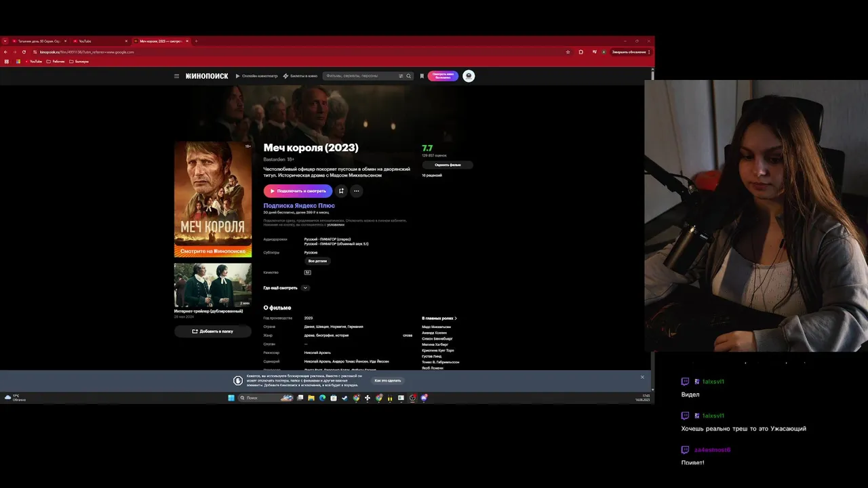Open Steam from the taskbar
This screenshot has width=868, height=488.
click(344, 398)
